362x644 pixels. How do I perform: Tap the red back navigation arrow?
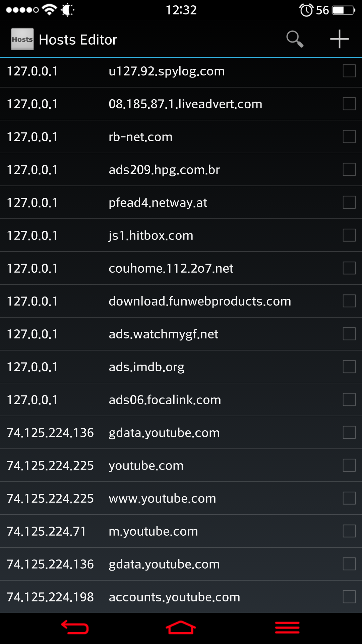(x=75, y=627)
